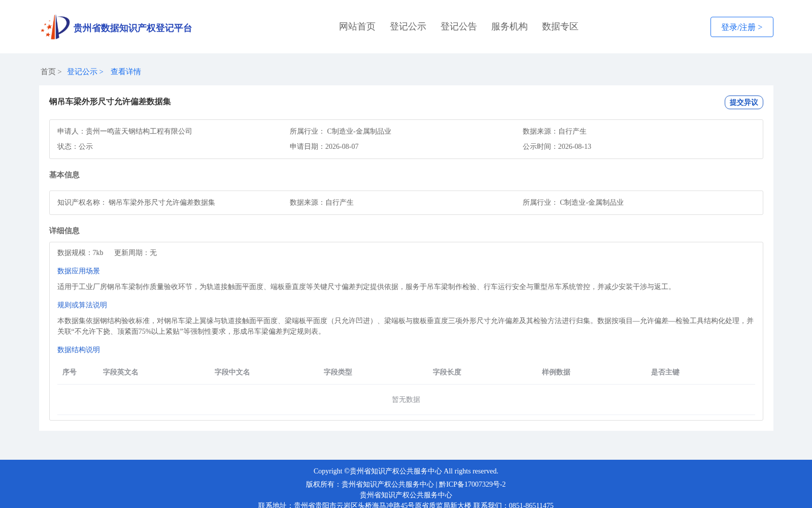Click the 字段长度 column header
The height and width of the screenshot is (508, 812).
coord(447,372)
